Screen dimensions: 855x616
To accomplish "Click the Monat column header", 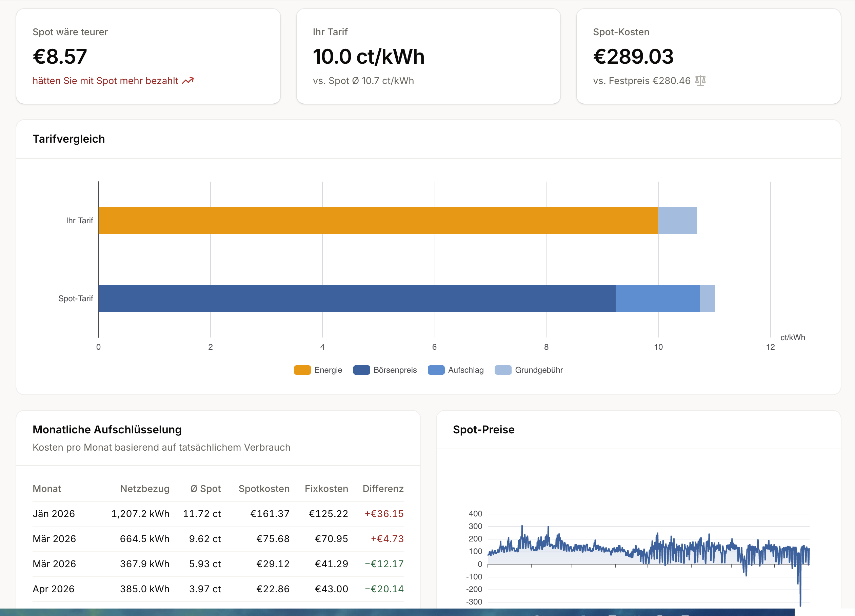I will pyautogui.click(x=47, y=489).
